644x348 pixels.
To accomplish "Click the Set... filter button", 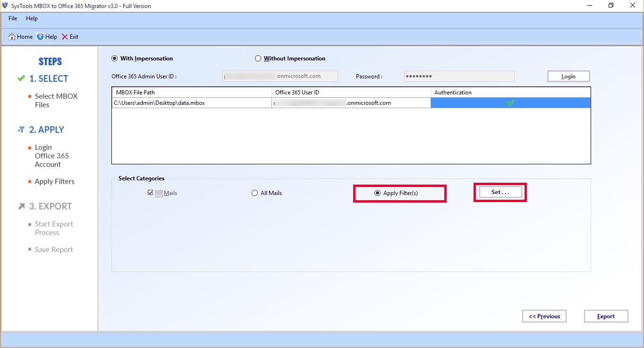I will (x=500, y=192).
